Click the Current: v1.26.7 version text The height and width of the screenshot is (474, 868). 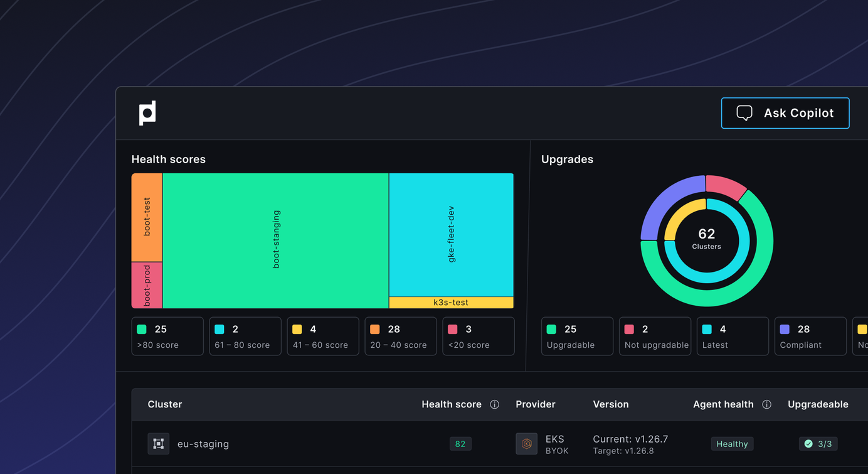(630, 439)
